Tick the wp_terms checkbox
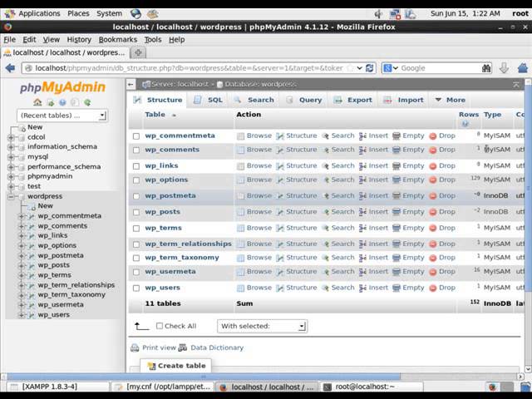Image resolution: width=532 pixels, height=399 pixels. click(136, 228)
